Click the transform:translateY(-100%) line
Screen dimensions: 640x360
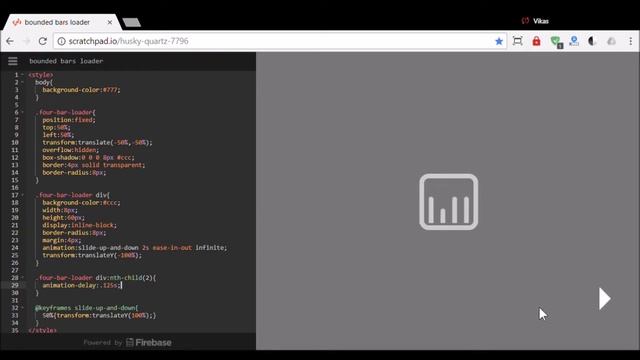92,255
